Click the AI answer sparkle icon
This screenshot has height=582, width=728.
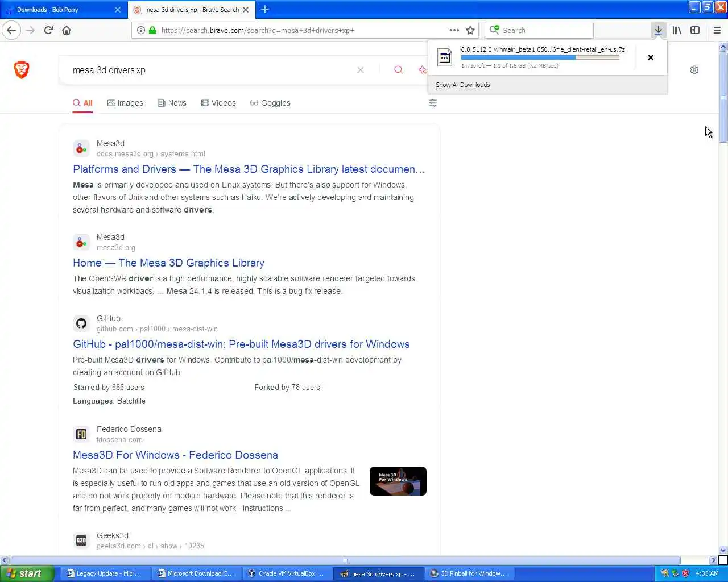pos(423,70)
